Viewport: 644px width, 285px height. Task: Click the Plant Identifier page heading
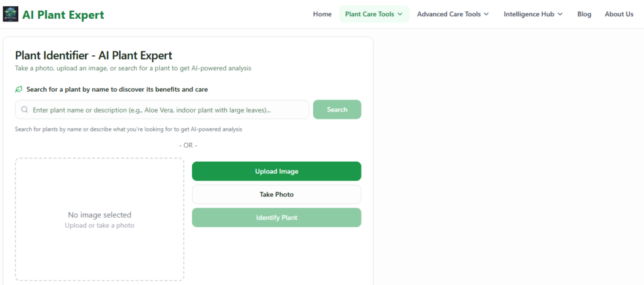point(94,55)
